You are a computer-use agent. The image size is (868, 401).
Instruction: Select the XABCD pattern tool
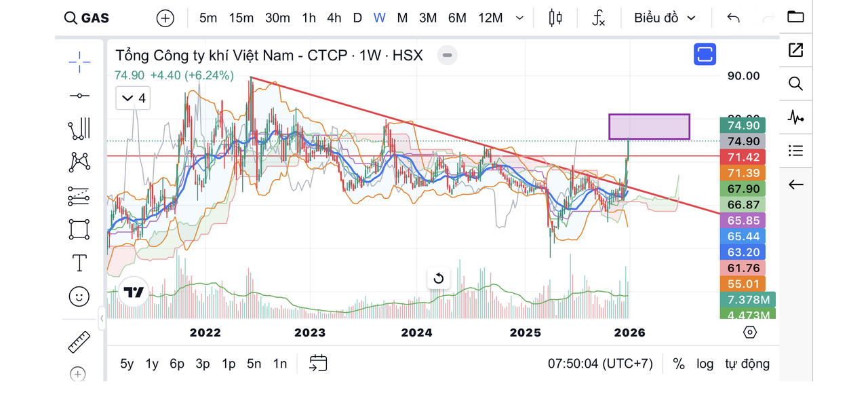point(79,161)
